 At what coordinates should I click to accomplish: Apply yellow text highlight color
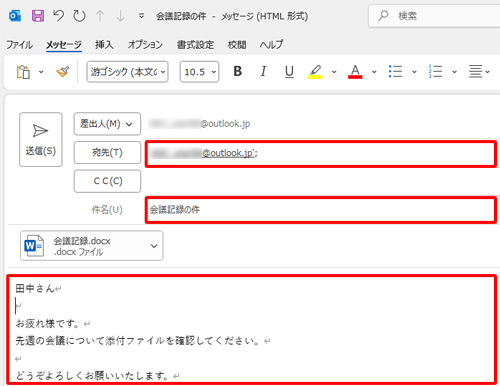pyautogui.click(x=315, y=72)
